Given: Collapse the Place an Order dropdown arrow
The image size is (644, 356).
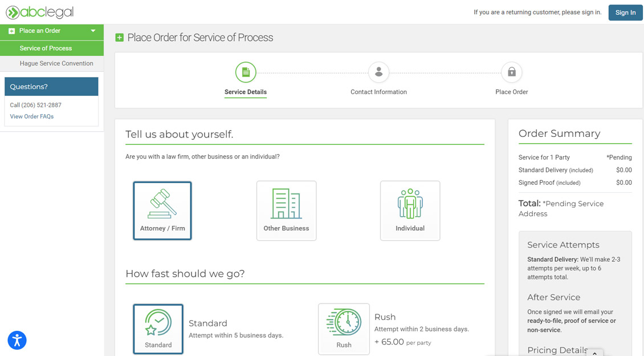Looking at the screenshot, I should click(93, 31).
